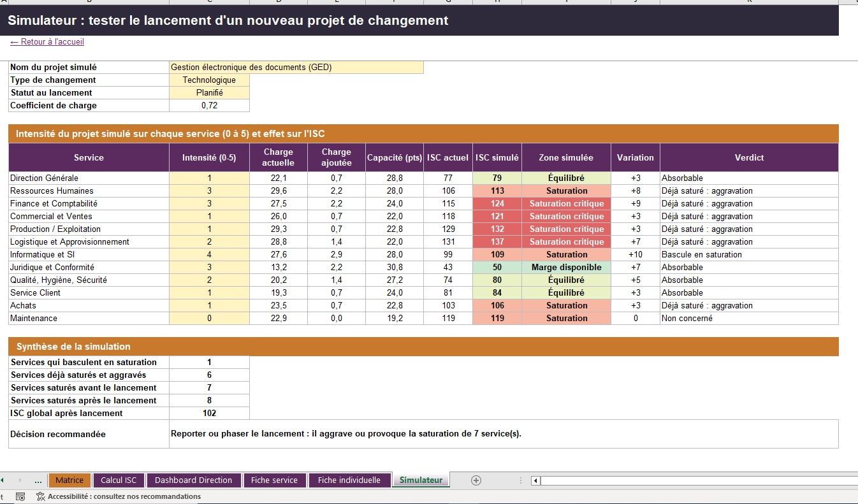
Task: Select the Absorbable verdict for Direction Générale
Action: pos(749,178)
